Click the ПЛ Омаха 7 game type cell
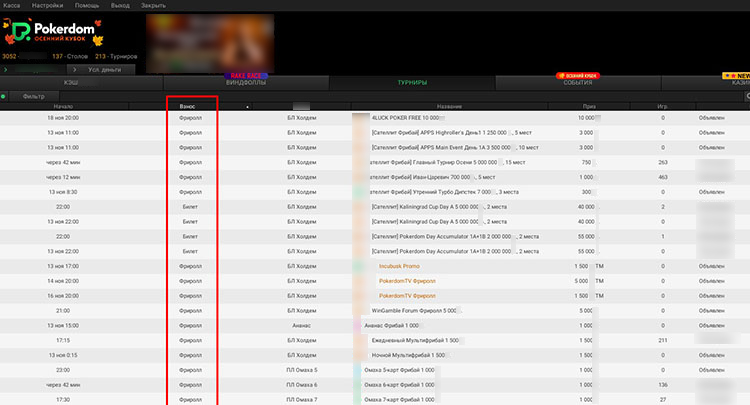 tap(301, 399)
